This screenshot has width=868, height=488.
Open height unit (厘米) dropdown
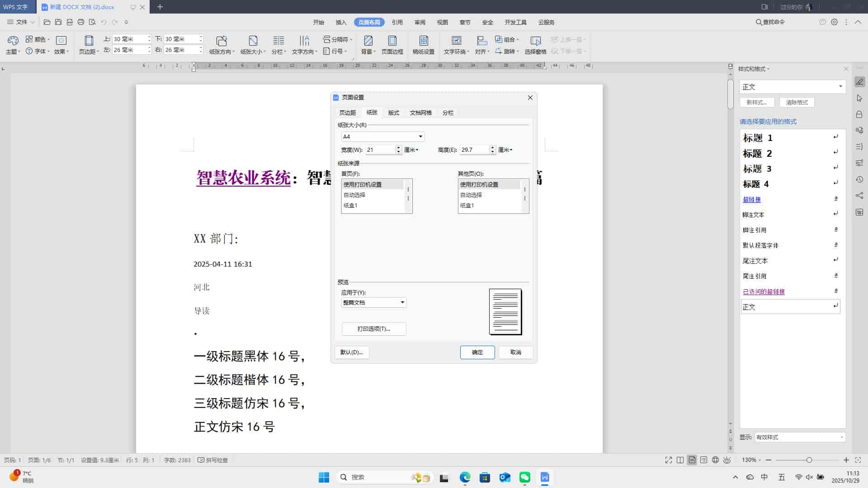click(x=505, y=150)
